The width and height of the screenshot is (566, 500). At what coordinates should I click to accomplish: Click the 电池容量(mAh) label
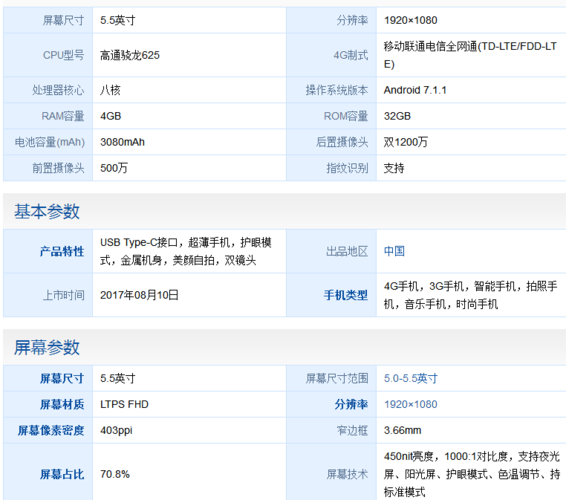click(49, 142)
